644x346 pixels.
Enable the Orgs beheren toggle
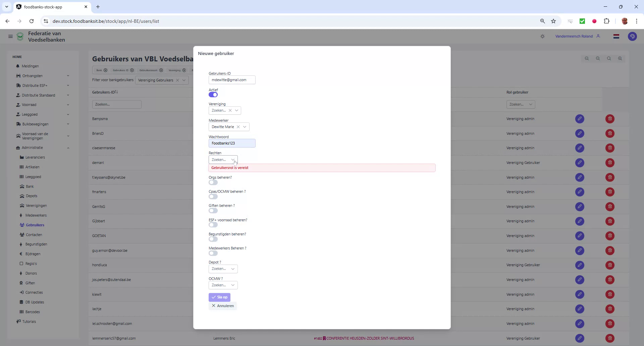click(213, 182)
